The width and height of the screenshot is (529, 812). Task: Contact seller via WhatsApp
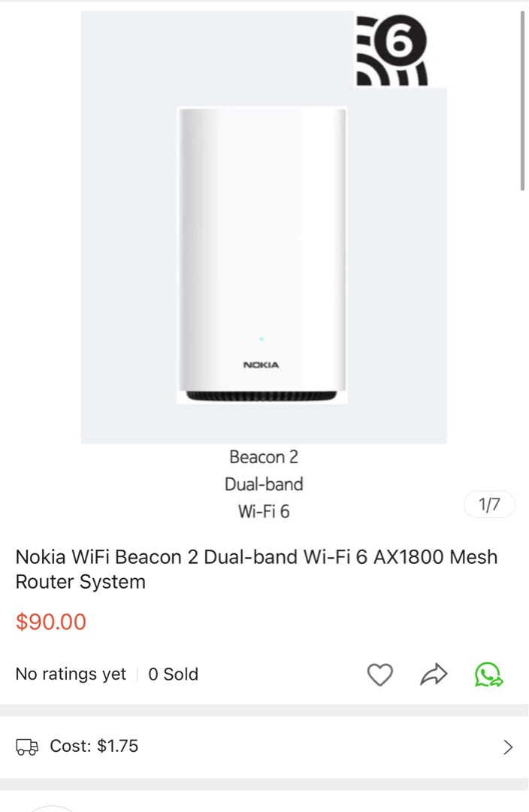point(489,674)
